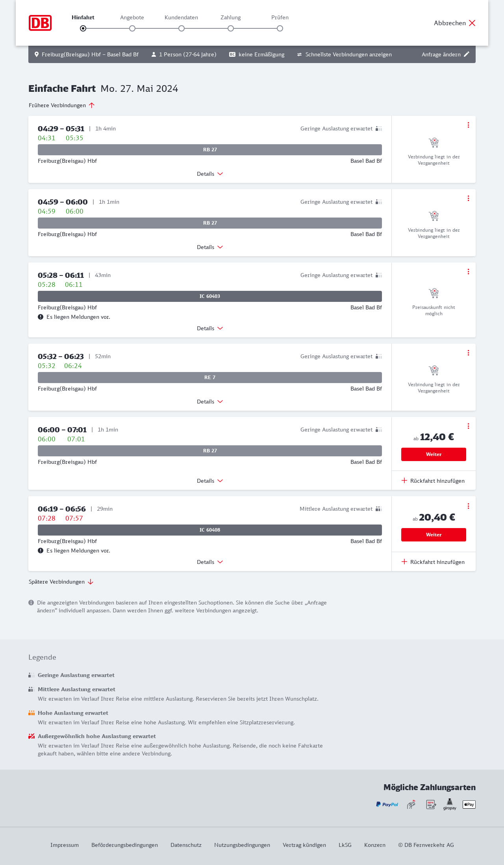Click the DB logo

coord(40,23)
